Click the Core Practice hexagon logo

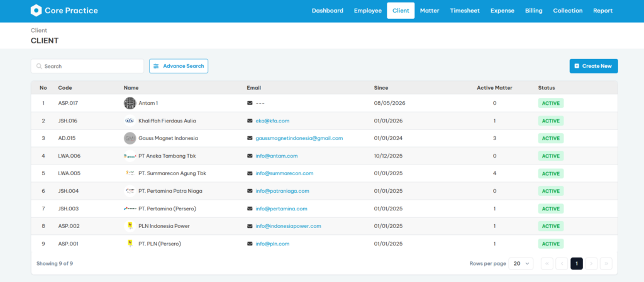36,11
